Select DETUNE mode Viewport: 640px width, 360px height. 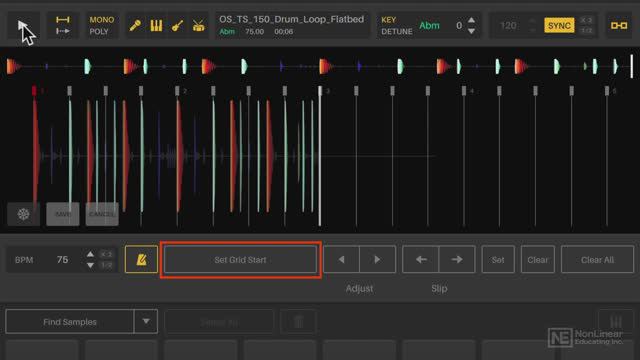point(396,31)
